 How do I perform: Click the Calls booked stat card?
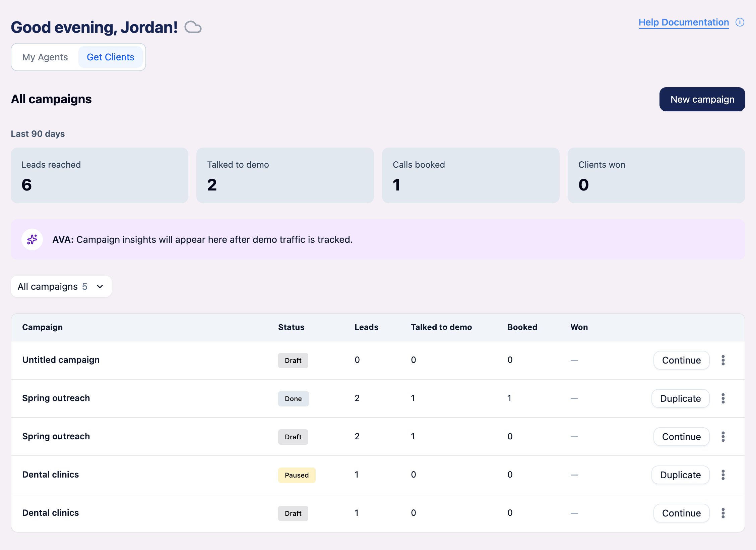(x=471, y=175)
